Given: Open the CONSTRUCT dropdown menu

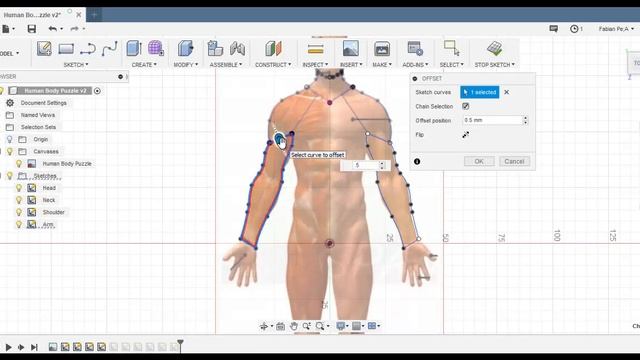Looking at the screenshot, I should 273,65.
